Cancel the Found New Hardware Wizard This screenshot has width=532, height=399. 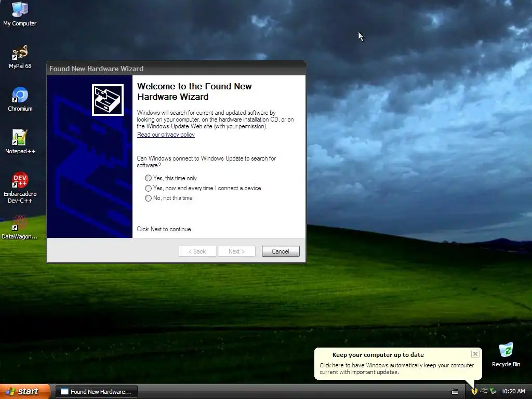click(x=281, y=251)
